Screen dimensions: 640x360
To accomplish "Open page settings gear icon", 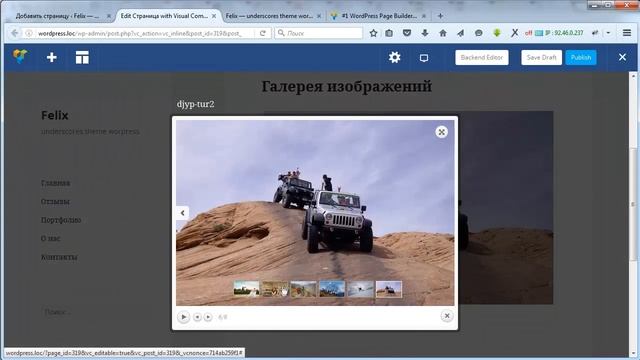I will [394, 58].
